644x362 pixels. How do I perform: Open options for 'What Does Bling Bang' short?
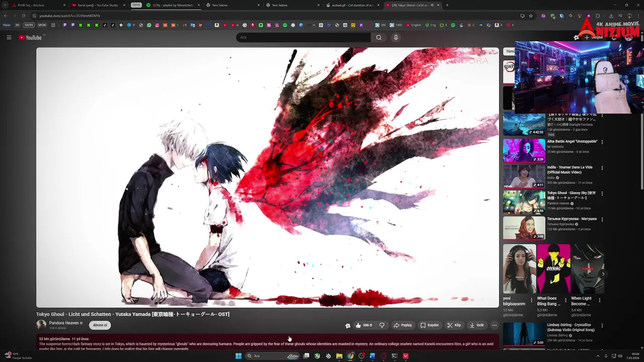[x=566, y=300]
